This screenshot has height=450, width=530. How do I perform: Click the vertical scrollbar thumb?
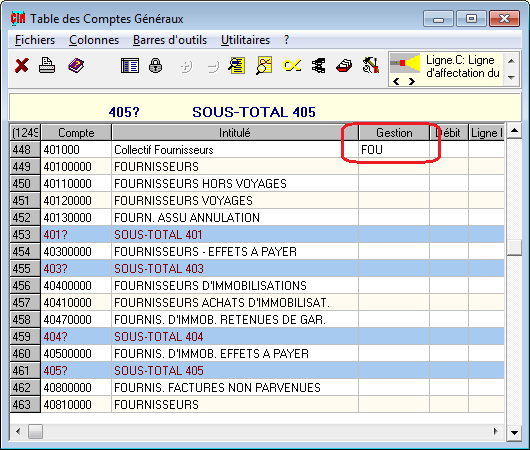tap(514, 247)
